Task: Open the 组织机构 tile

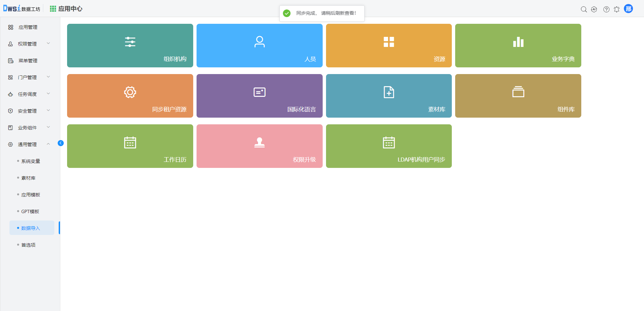Action: (130, 46)
